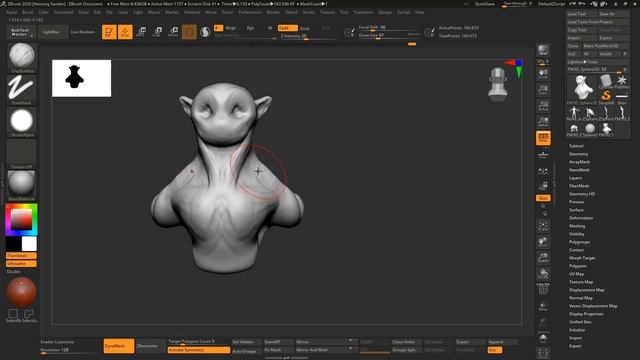Expand the Display Properties subpalette
Viewport: 640px width, 360px height.
tap(586, 314)
